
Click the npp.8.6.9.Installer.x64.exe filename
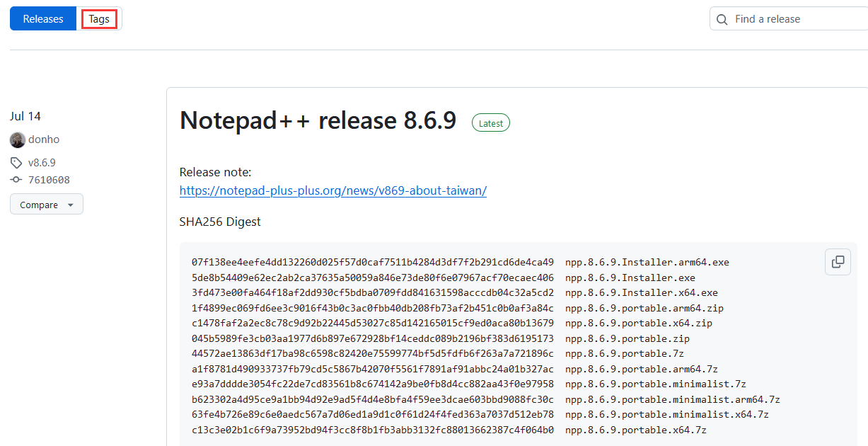[641, 292]
